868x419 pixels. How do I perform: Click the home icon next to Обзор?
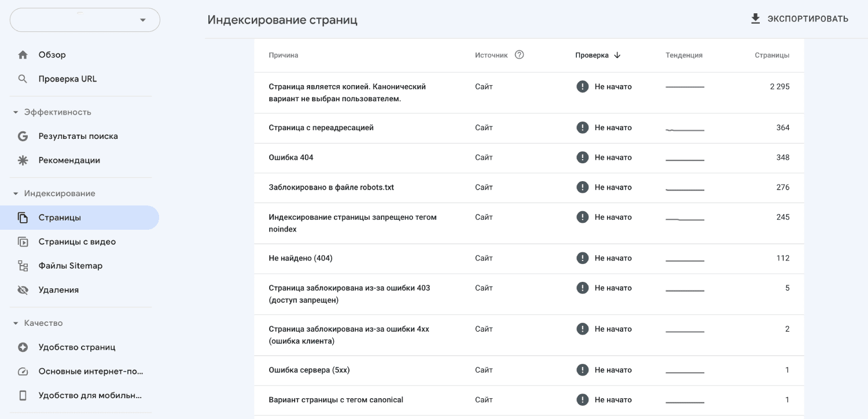pyautogui.click(x=23, y=55)
